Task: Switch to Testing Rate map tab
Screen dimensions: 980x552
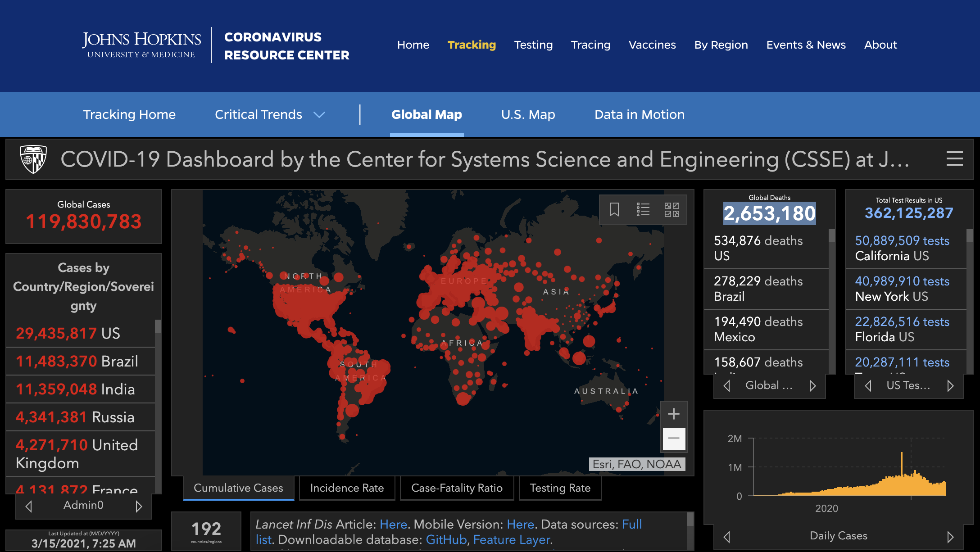Action: (560, 488)
